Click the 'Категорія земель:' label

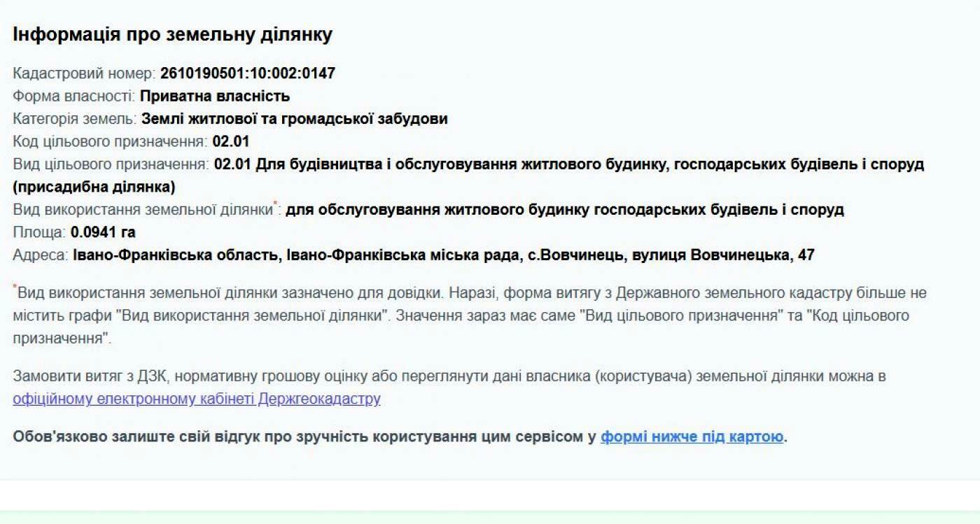pos(75,119)
